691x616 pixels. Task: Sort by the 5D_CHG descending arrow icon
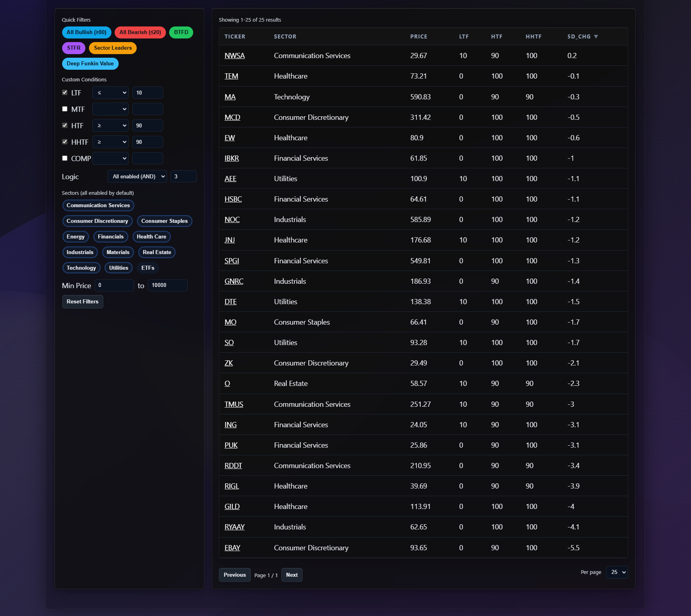(x=596, y=36)
